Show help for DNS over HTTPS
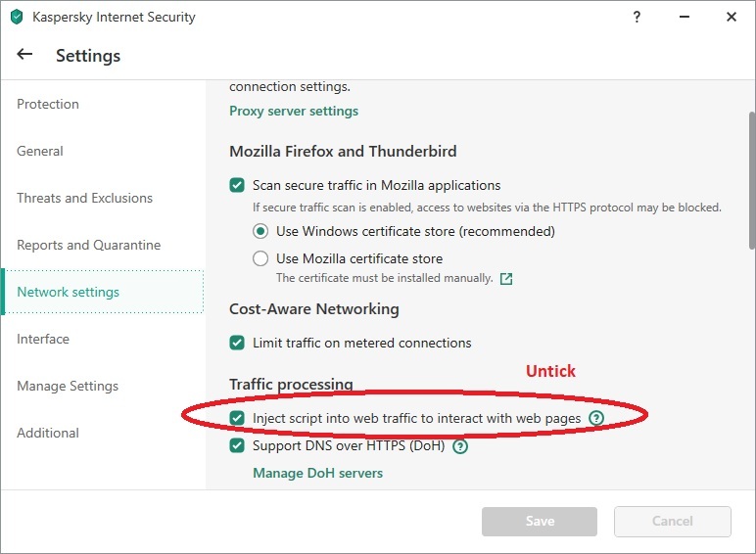The image size is (756, 554). click(460, 446)
